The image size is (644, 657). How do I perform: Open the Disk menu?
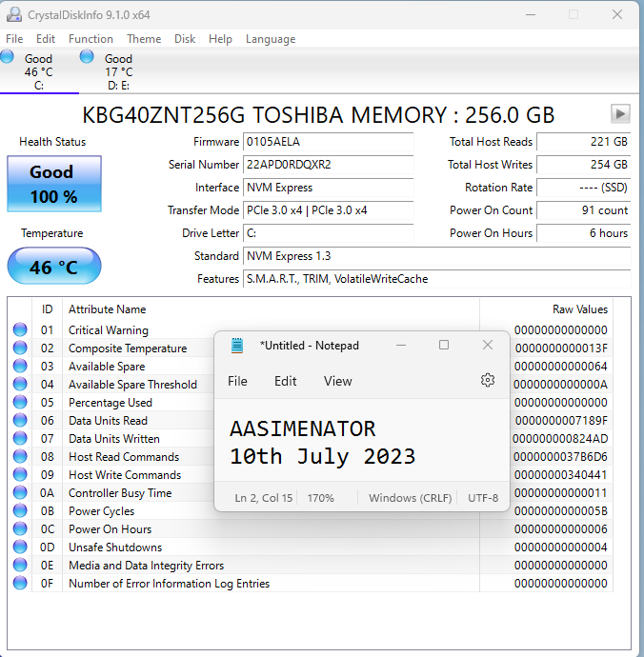click(x=185, y=39)
